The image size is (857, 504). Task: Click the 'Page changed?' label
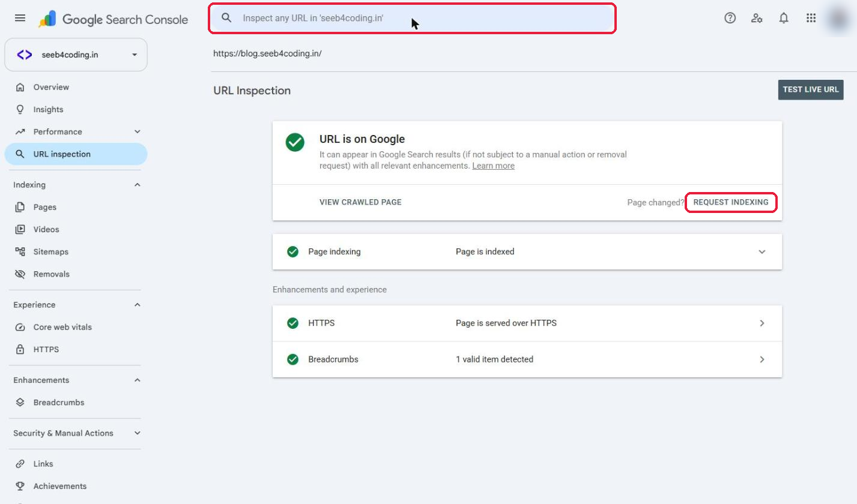(655, 202)
